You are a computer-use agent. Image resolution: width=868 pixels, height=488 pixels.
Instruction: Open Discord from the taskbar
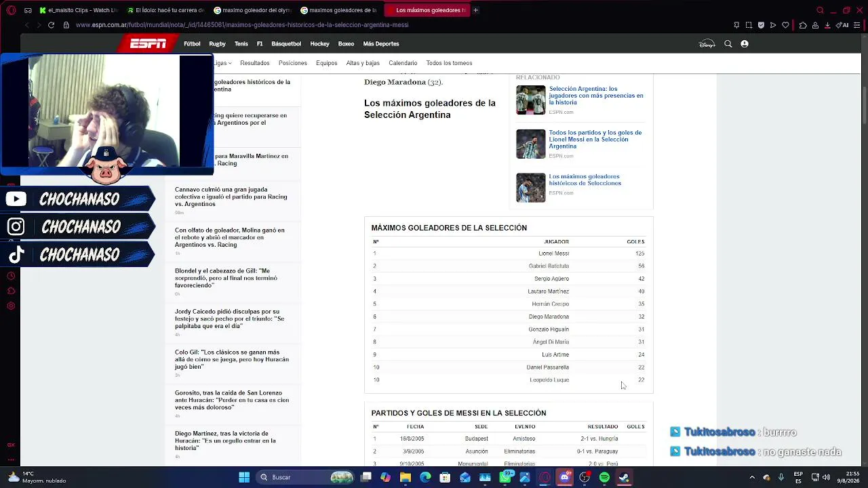tap(564, 477)
